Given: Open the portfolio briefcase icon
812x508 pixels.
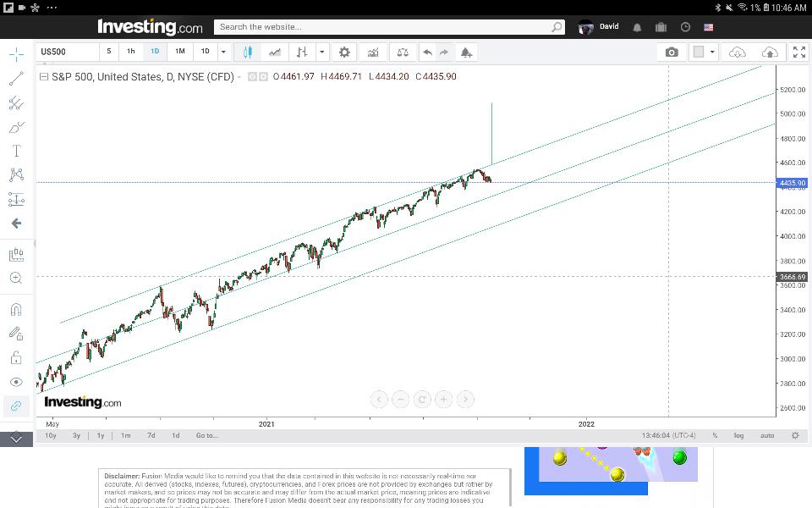Looking at the screenshot, I should coord(661,27).
